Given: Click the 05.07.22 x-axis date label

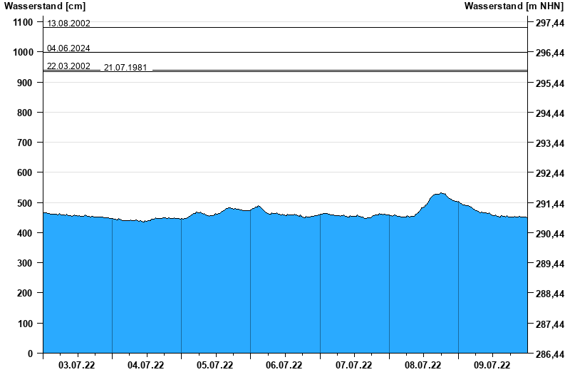Looking at the screenshot, I should coord(215,366).
